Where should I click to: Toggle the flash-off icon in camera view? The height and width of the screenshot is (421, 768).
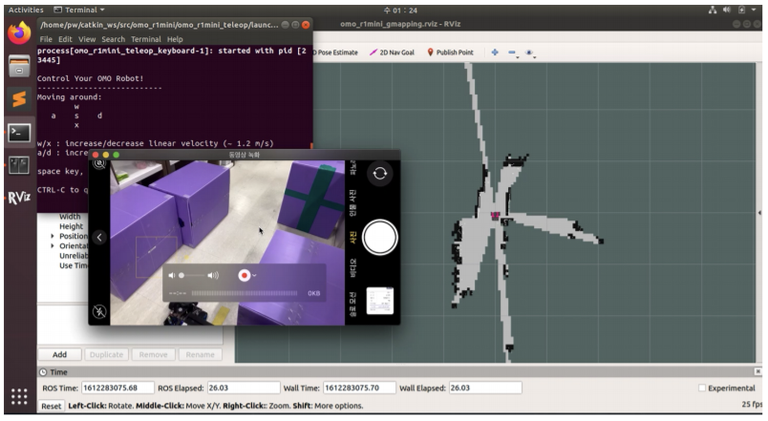tap(99, 311)
